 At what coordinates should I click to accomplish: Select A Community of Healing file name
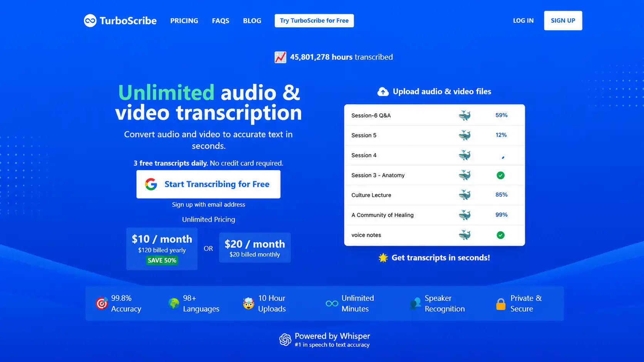click(x=382, y=215)
